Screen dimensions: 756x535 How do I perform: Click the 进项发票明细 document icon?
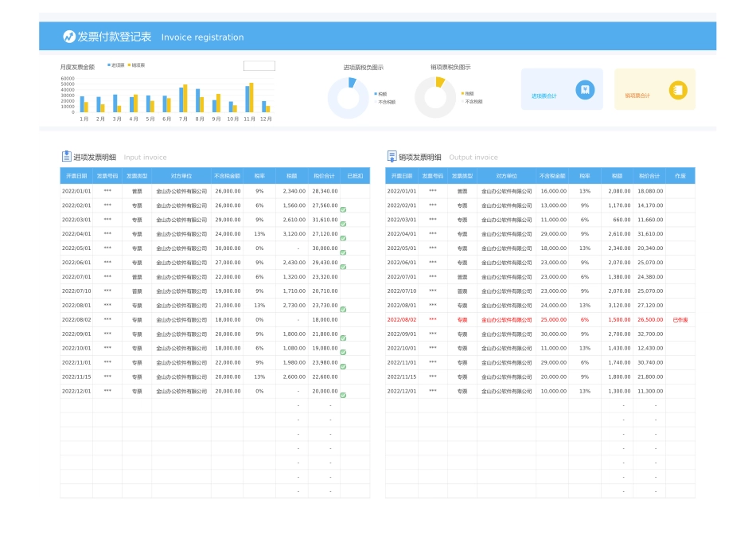tap(68, 156)
